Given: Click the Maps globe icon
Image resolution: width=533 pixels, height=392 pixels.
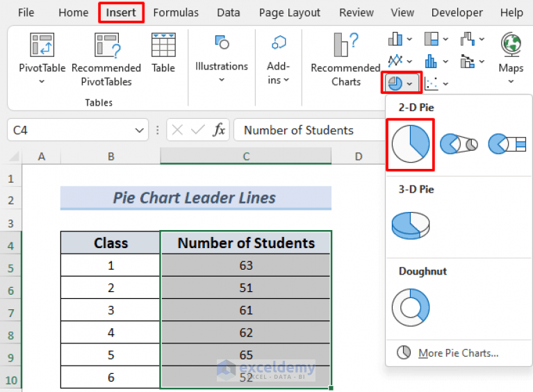Looking at the screenshot, I should coord(511,44).
